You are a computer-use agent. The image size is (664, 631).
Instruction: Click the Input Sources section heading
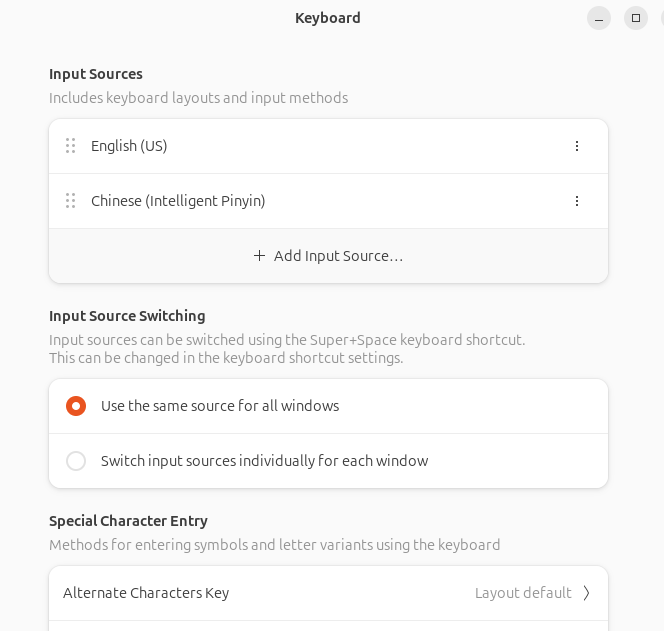point(96,74)
